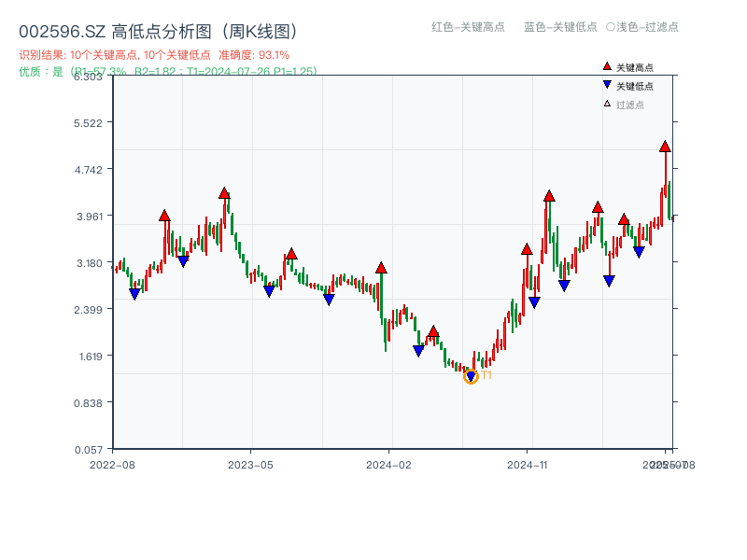Click the red high marker just after 2023-05

pos(291,254)
